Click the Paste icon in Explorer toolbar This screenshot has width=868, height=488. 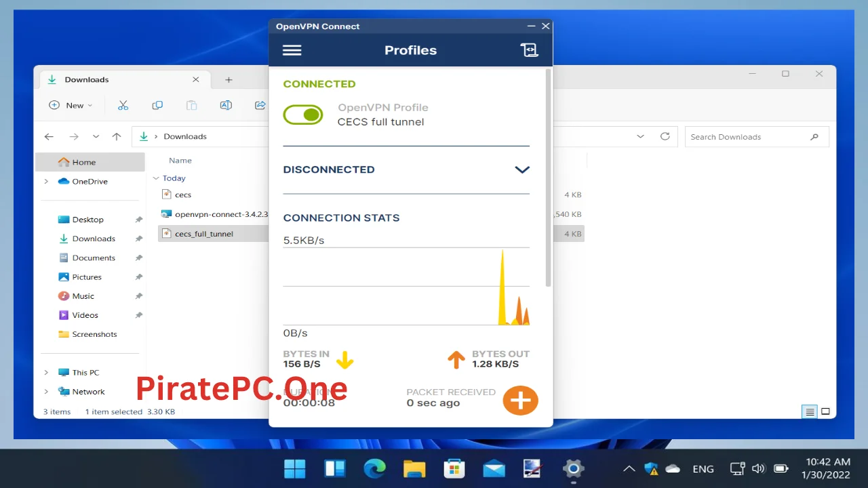tap(191, 105)
